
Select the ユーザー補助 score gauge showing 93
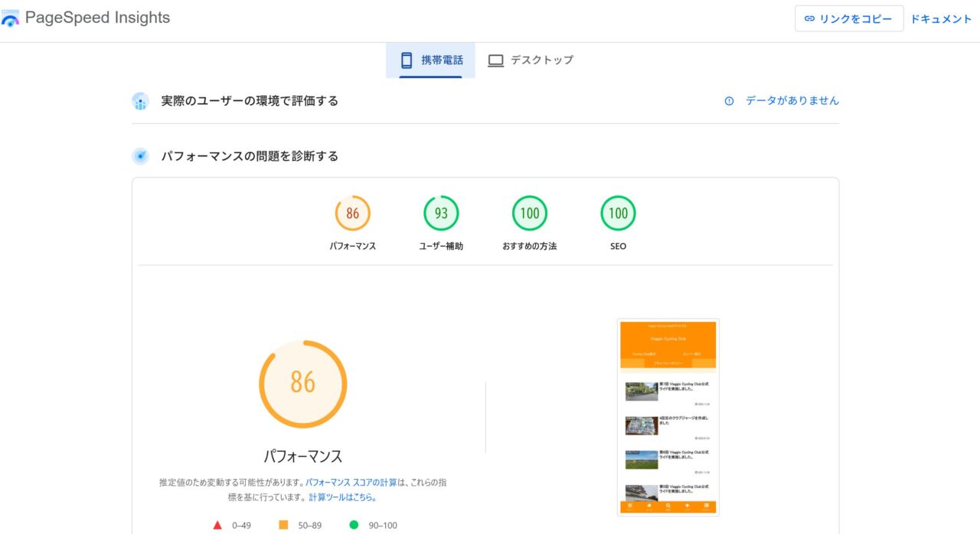point(441,214)
